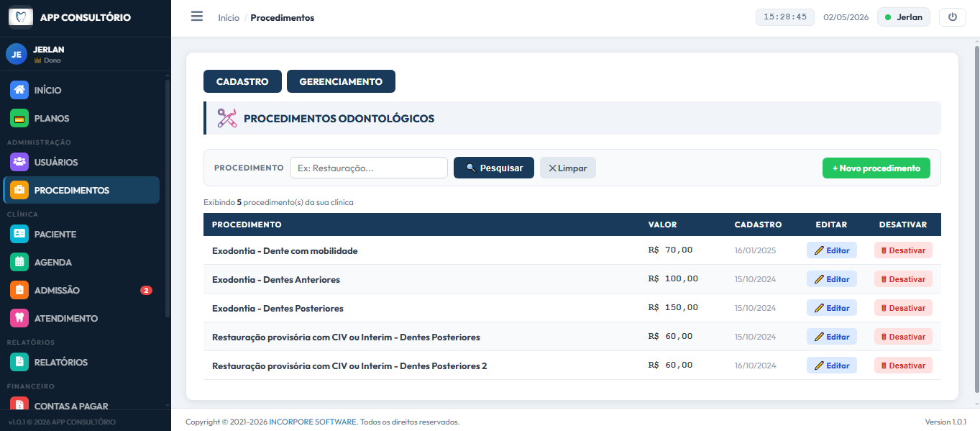Edit Restauração provisória Dentes Posteriores 2

point(832,366)
